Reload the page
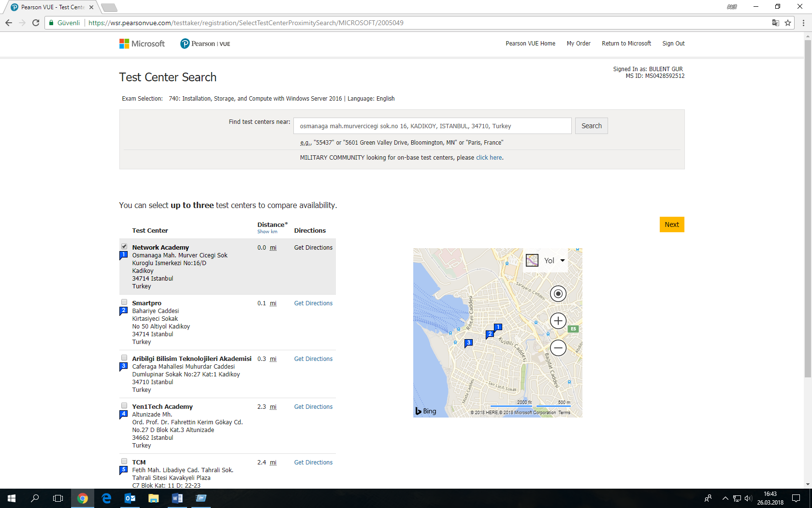This screenshot has height=508, width=812. pyautogui.click(x=36, y=23)
